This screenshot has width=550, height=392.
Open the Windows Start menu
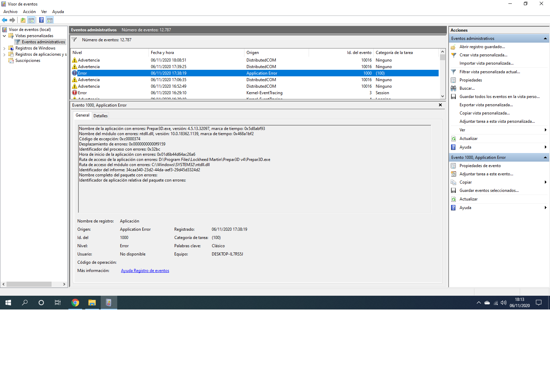8,303
